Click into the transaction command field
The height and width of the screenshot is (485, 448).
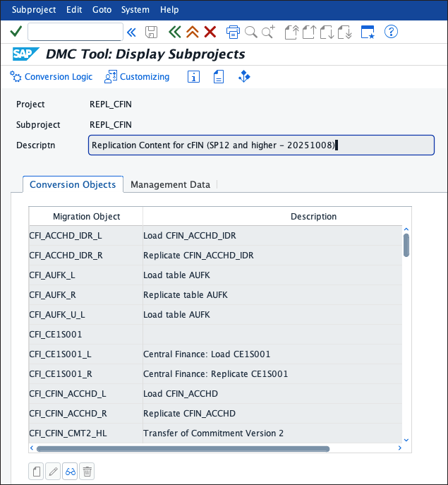75,32
